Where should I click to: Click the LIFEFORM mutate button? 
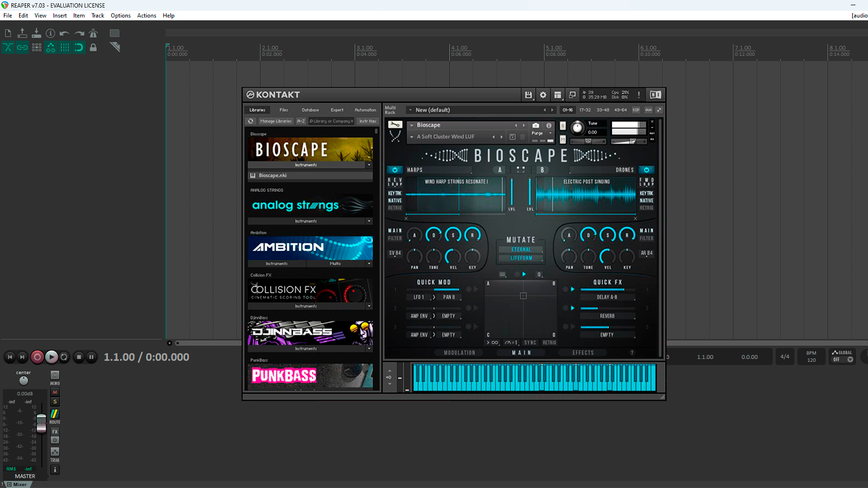pos(521,258)
